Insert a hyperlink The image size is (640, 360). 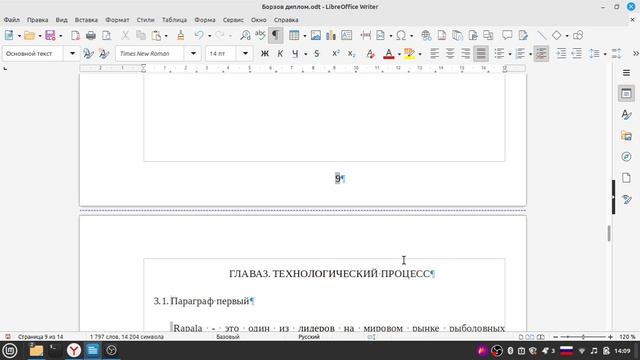(x=426, y=36)
